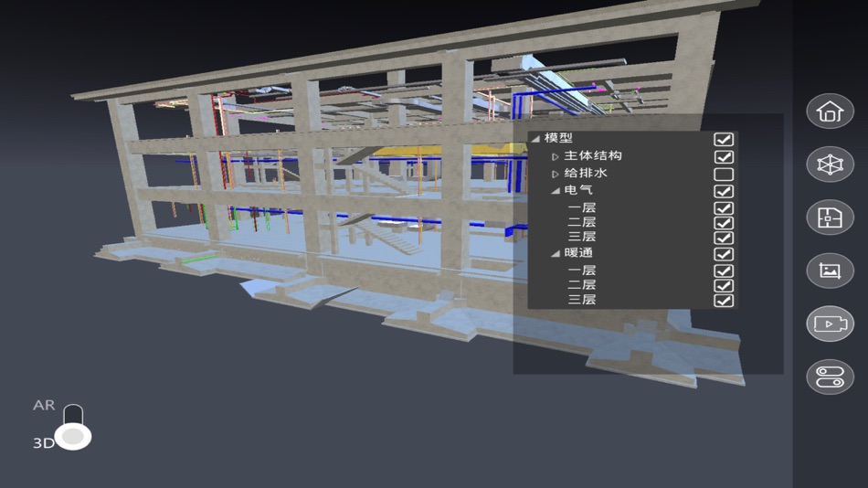Uncheck 电气 一层 checkbox
The image size is (868, 488).
pos(724,208)
